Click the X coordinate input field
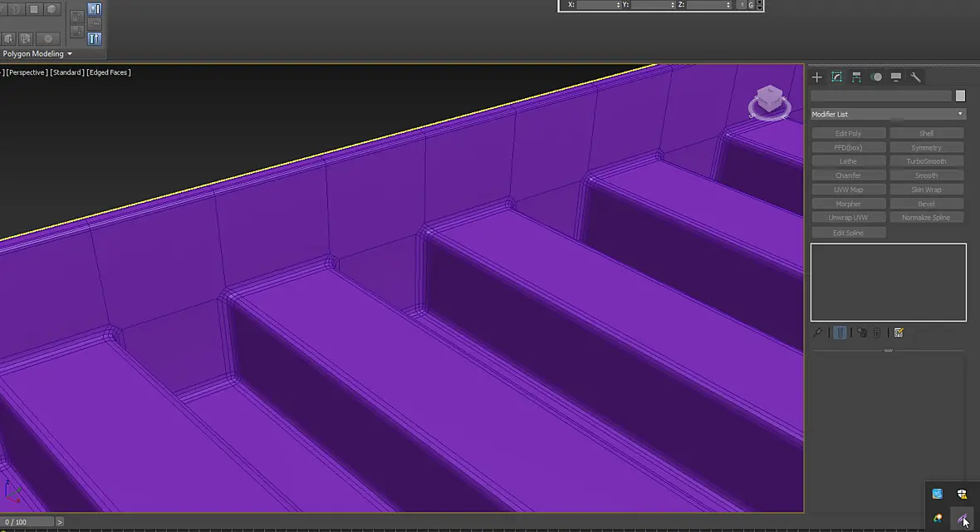 595,5
